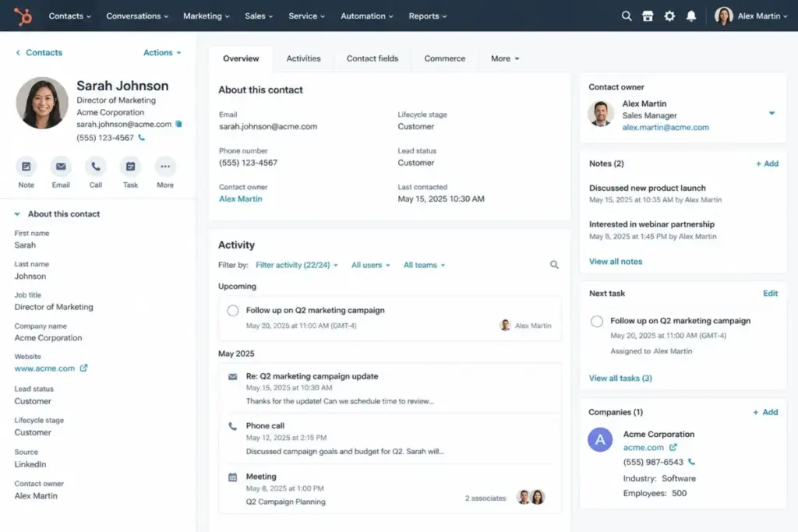Viewport: 798px width, 532px height.
Task: Open www.acme.com website link
Action: click(x=44, y=368)
